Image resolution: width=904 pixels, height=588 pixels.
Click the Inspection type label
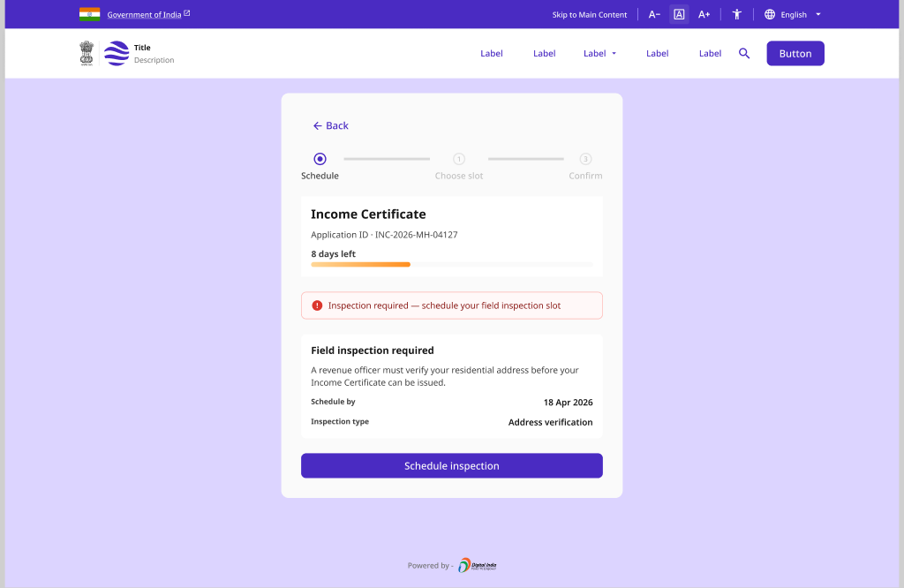pos(340,421)
